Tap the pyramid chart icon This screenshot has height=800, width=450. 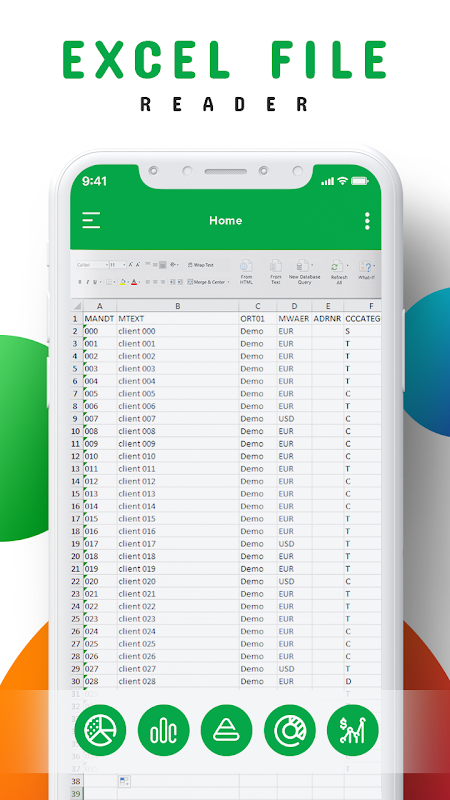pyautogui.click(x=227, y=730)
